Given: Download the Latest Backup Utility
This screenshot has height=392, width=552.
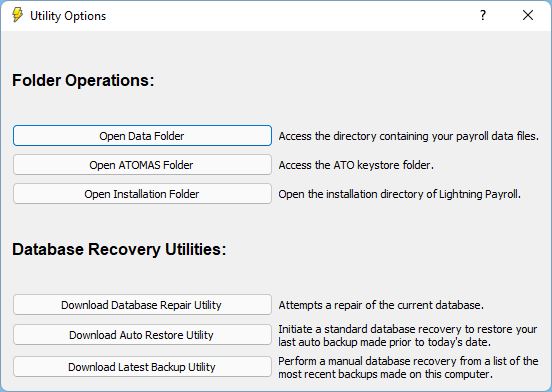Looking at the screenshot, I should pos(142,367).
